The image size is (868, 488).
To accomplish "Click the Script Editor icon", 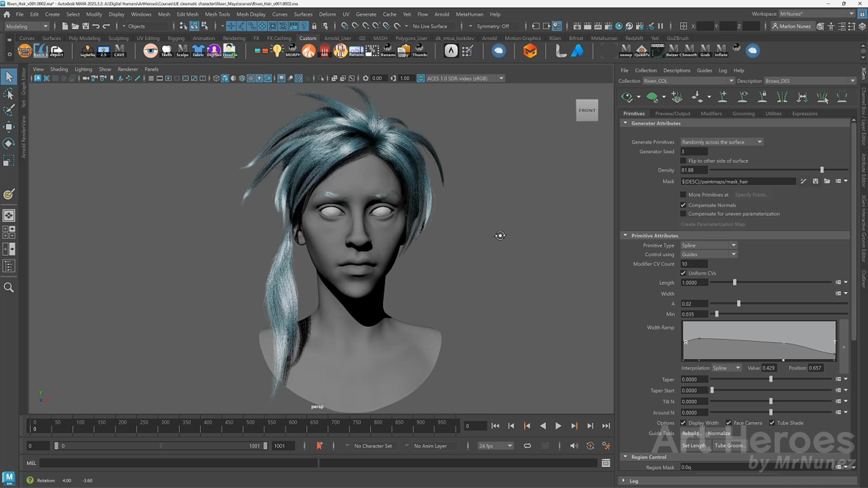I will pyautogui.click(x=606, y=463).
